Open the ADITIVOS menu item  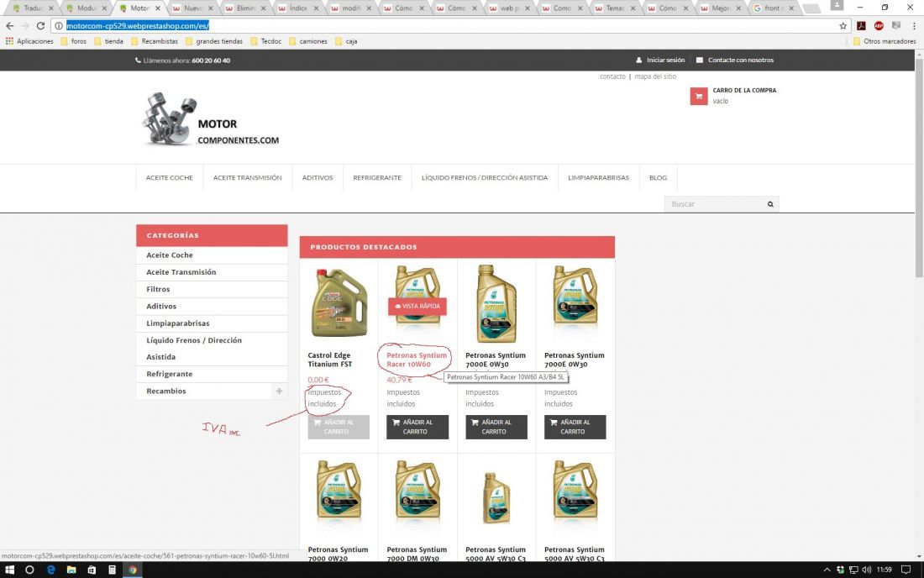click(318, 177)
